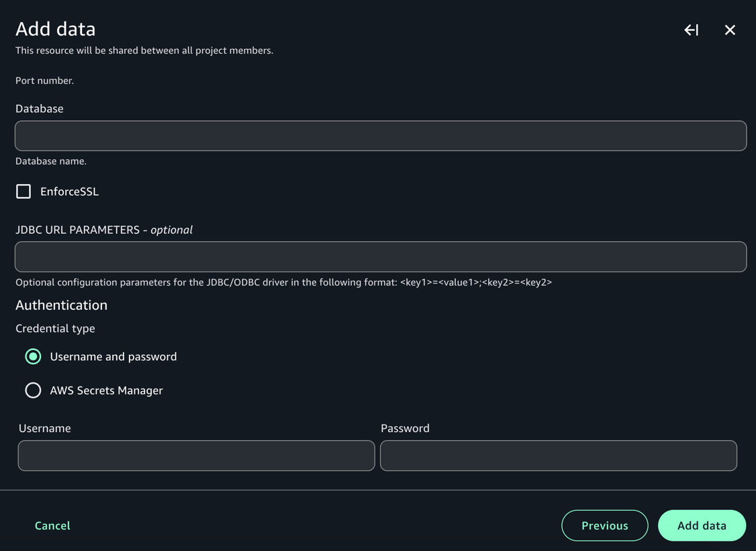Focus the Password text box

coord(558,456)
